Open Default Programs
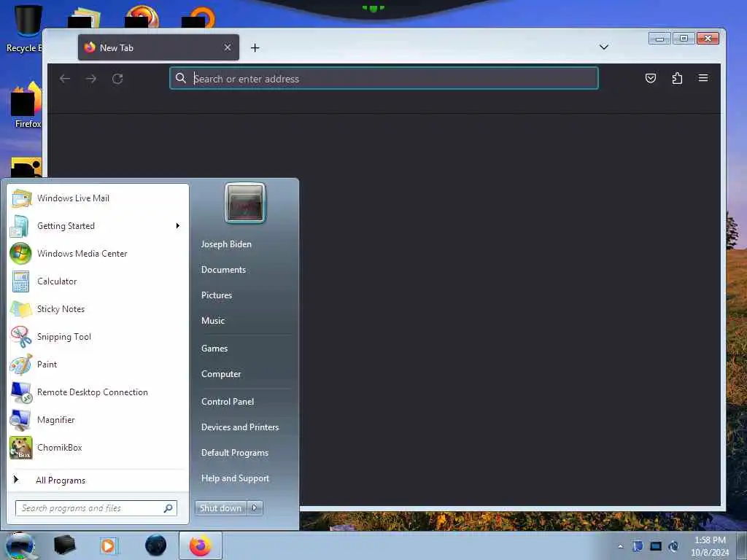The width and height of the screenshot is (747, 560). click(x=235, y=453)
